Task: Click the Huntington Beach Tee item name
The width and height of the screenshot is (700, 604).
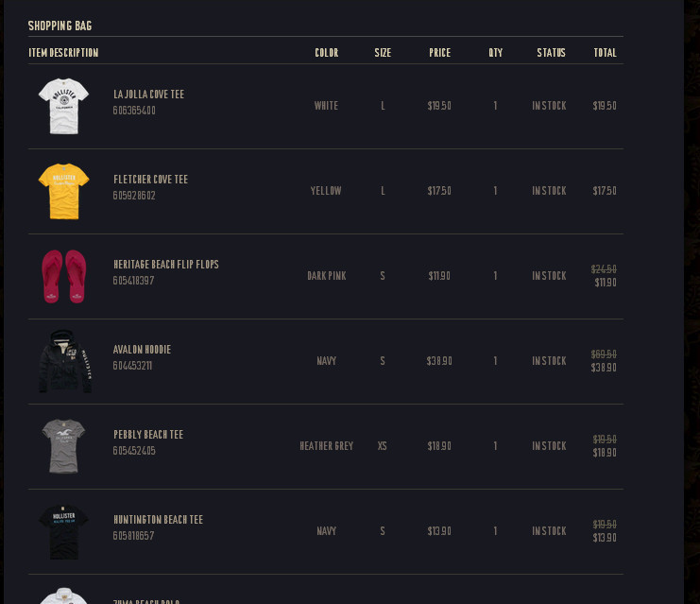Action: (158, 520)
